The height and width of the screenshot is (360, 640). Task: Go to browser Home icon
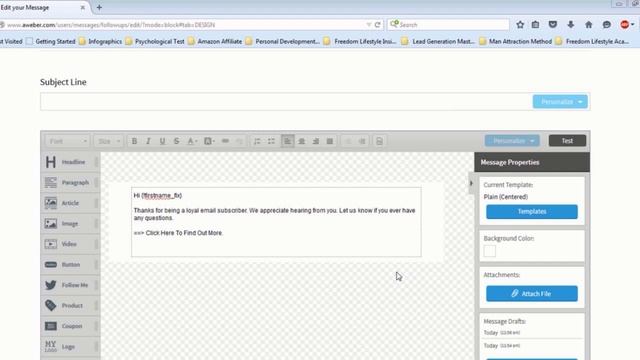(589, 25)
